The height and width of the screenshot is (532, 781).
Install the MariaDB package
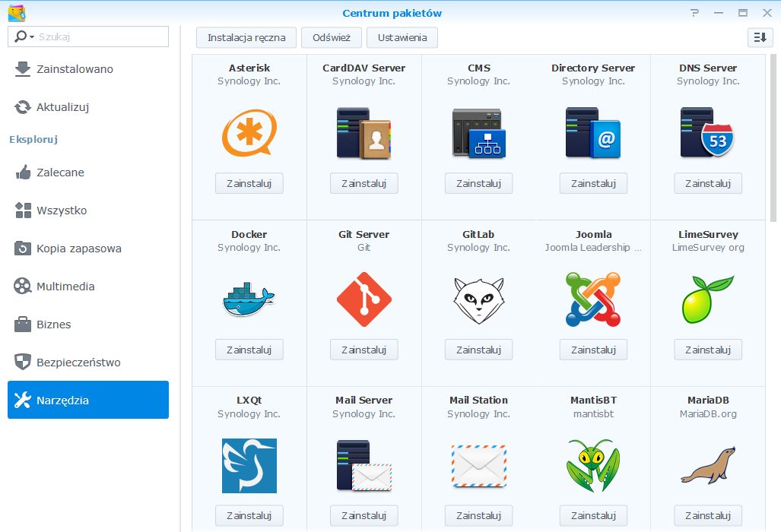click(708, 515)
